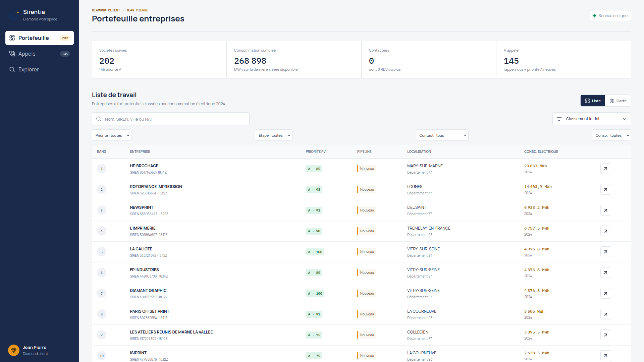The width and height of the screenshot is (644, 362).
Task: Open LA GALIOTE details arrow icon
Action: coord(605,252)
